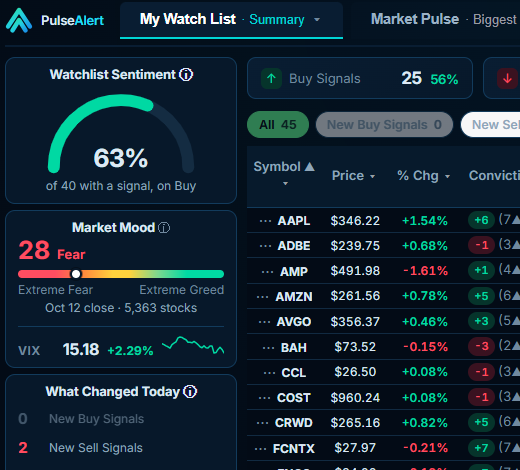
Task: Click the Oct 12 close stocks text
Action: (x=121, y=308)
